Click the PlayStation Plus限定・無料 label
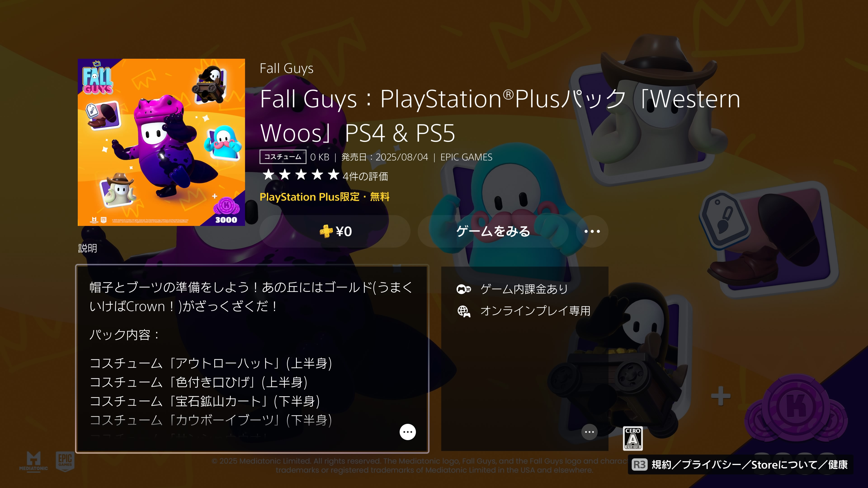This screenshot has height=488, width=868. pyautogui.click(x=325, y=197)
